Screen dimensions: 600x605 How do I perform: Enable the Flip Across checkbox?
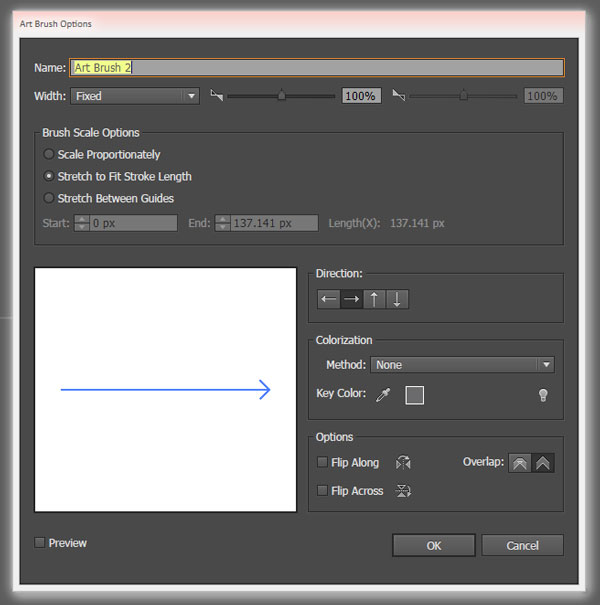322,490
